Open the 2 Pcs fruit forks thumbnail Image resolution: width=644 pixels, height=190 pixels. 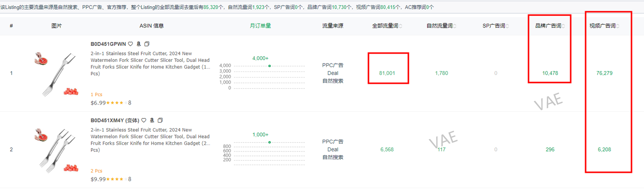[x=56, y=150]
